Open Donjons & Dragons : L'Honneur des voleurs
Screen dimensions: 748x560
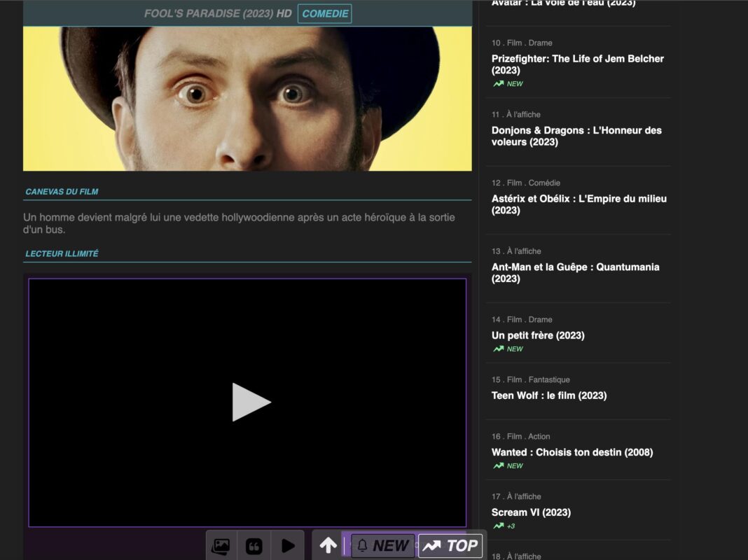click(x=576, y=136)
